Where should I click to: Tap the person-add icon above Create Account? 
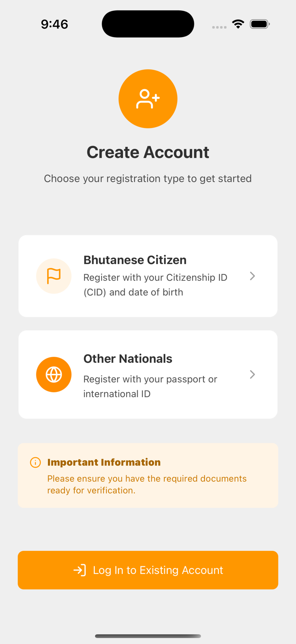tap(148, 98)
